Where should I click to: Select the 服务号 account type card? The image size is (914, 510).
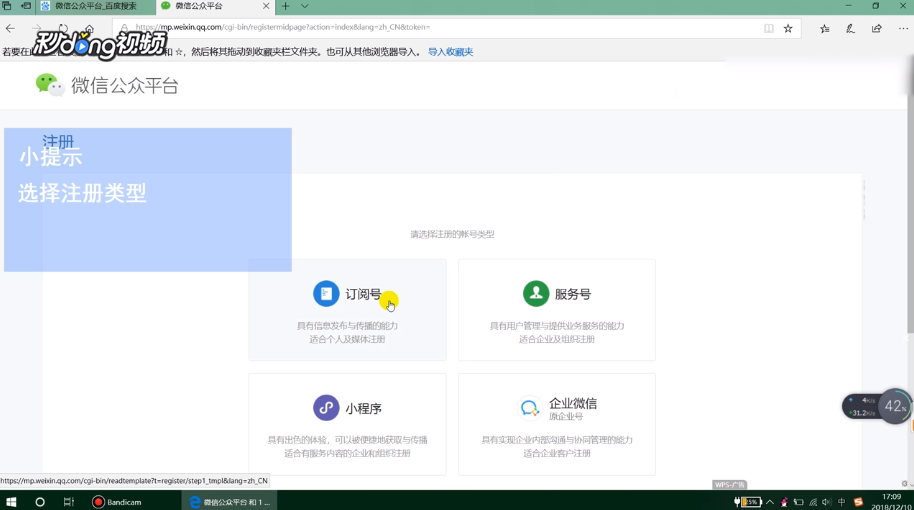[x=557, y=309]
